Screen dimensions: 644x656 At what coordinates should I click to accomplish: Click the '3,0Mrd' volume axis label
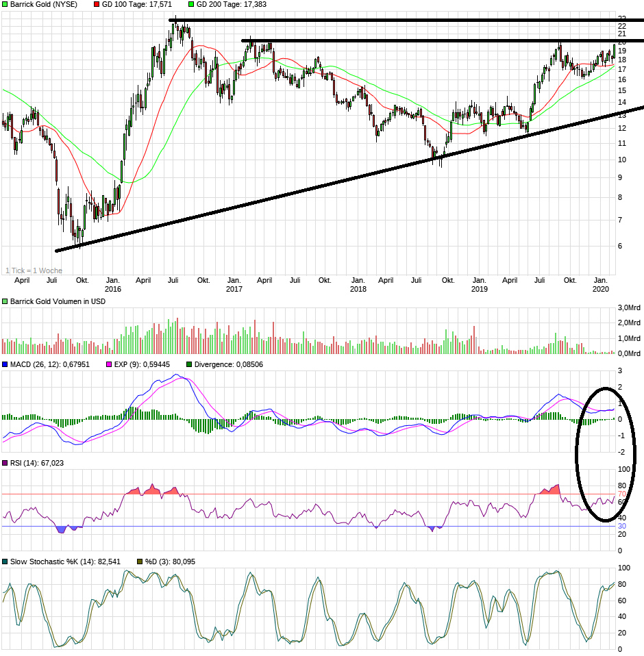(x=629, y=308)
